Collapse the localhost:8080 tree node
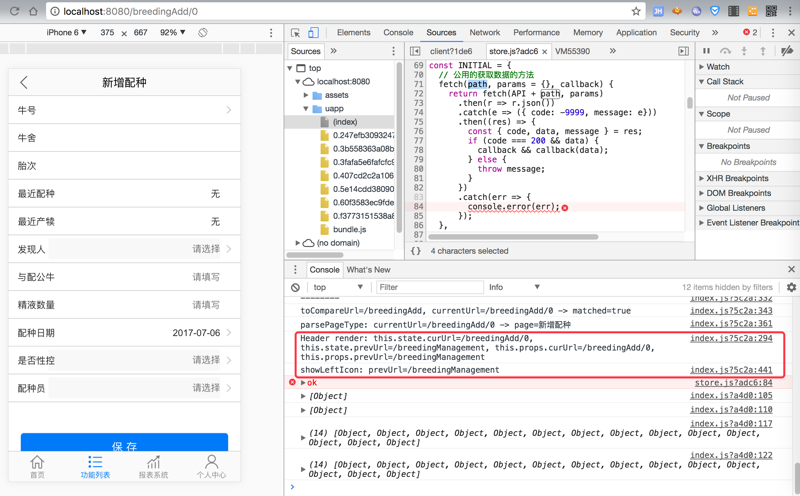Viewport: 800px width, 496px height. (298, 82)
